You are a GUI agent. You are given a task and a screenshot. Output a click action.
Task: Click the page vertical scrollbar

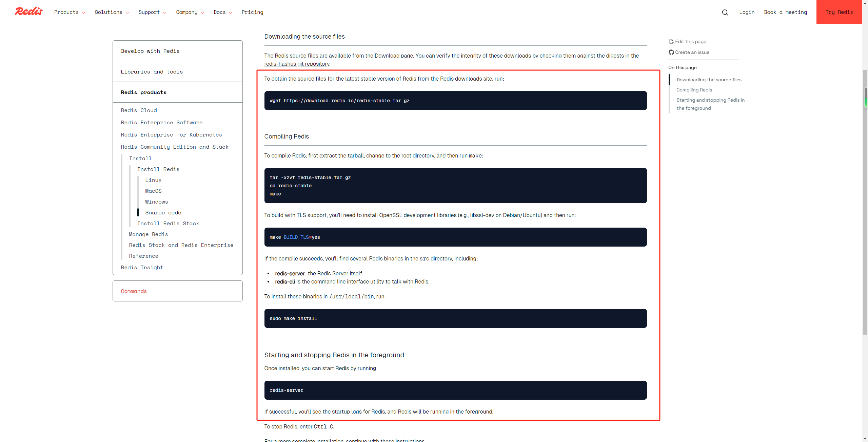pos(865,203)
